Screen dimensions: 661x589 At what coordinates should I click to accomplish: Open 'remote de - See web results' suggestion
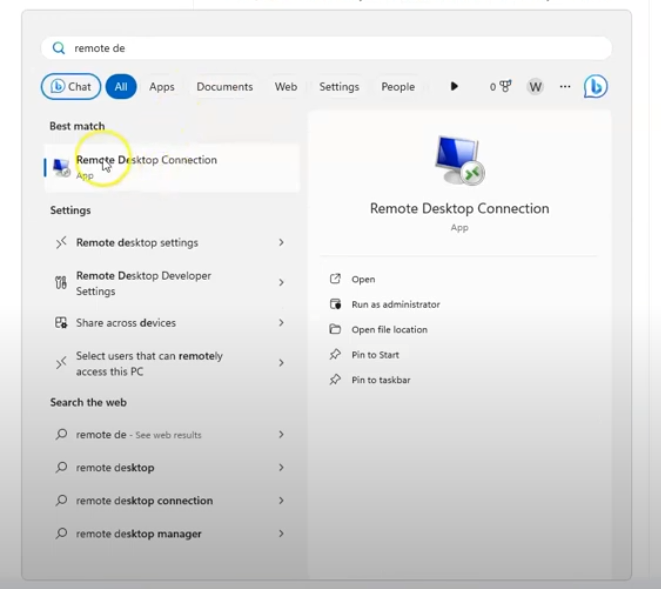tap(172, 434)
